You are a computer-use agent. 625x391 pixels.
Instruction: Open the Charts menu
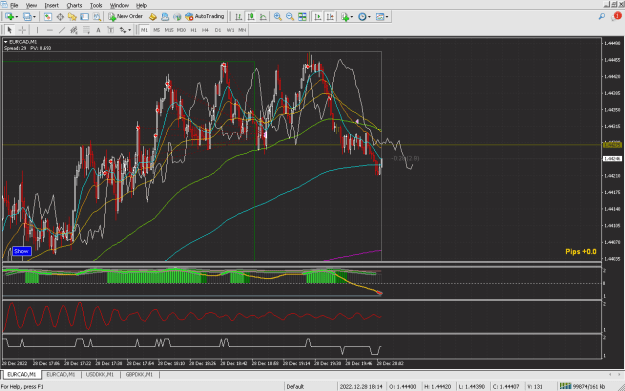[74, 6]
